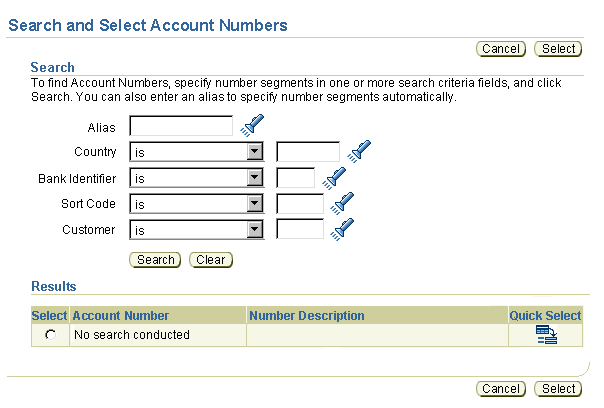The width and height of the screenshot is (604, 408).
Task: Expand the Country operator dropdown
Action: [x=255, y=151]
